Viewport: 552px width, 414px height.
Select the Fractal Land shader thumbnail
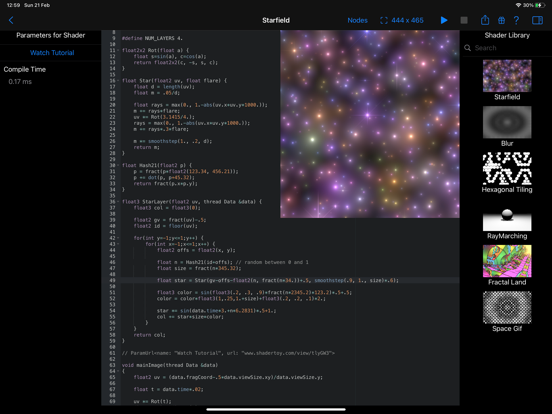pyautogui.click(x=507, y=261)
